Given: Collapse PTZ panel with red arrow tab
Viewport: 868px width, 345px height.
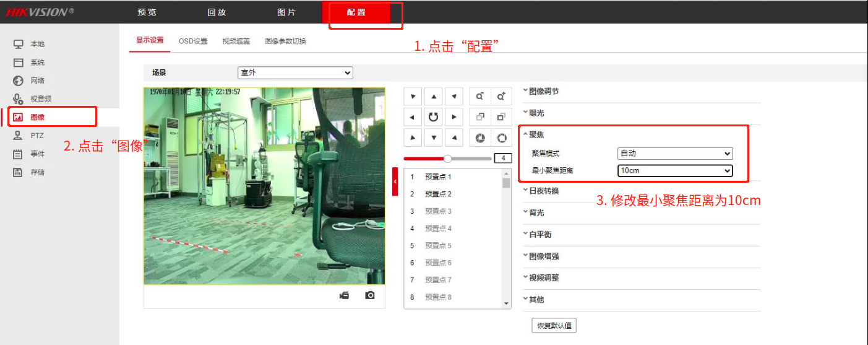Looking at the screenshot, I should pyautogui.click(x=395, y=181).
